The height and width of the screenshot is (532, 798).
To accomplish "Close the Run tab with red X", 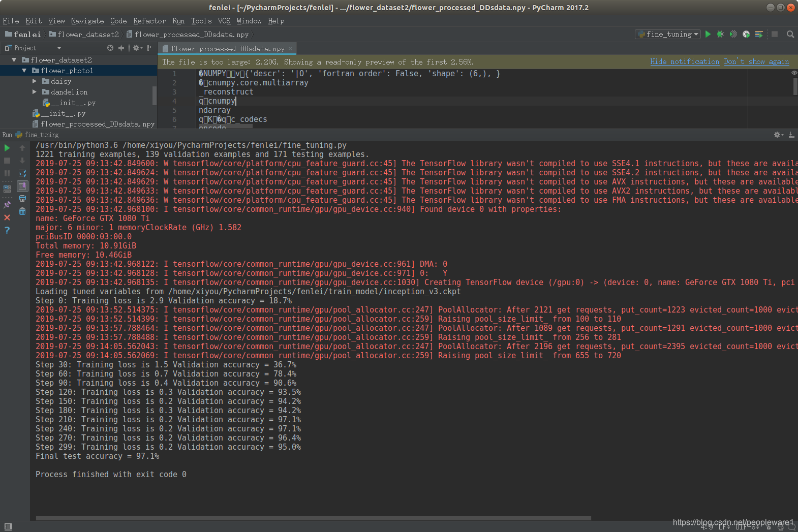I will 7,217.
